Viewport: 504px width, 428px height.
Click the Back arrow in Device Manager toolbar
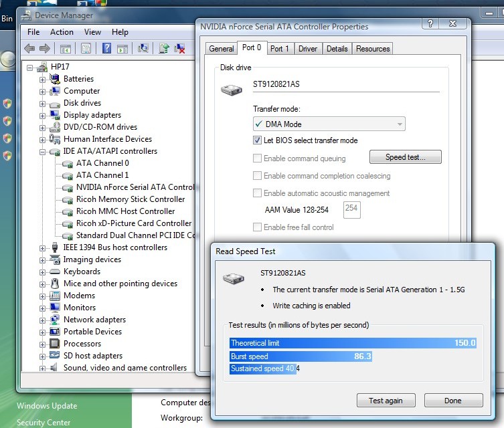click(x=29, y=49)
